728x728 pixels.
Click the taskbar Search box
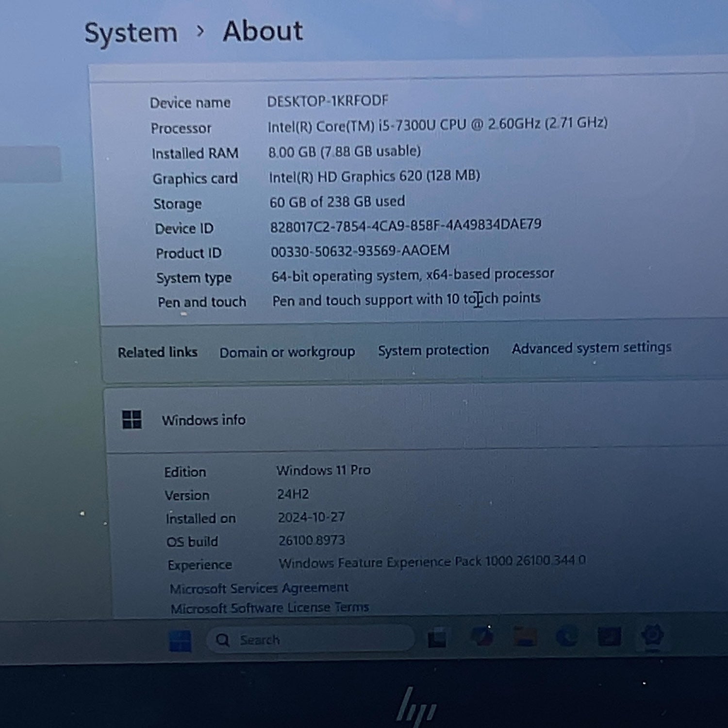[311, 639]
